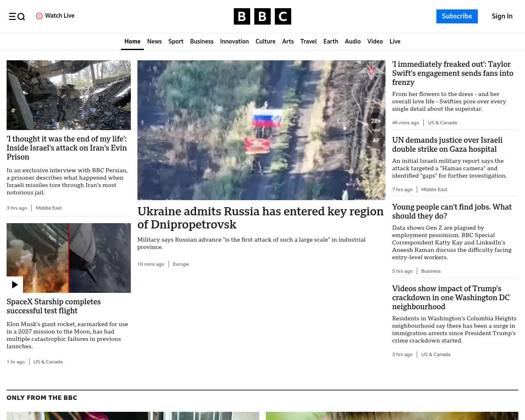Viewport: 525px width, 420px height.
Task: Open the Russian flag drone image
Action: (261, 130)
